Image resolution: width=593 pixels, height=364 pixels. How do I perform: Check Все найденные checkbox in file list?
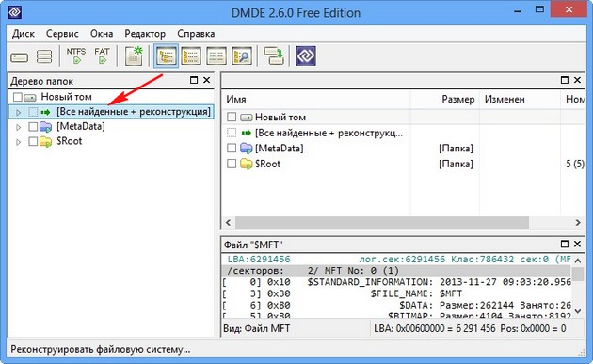coord(232,133)
